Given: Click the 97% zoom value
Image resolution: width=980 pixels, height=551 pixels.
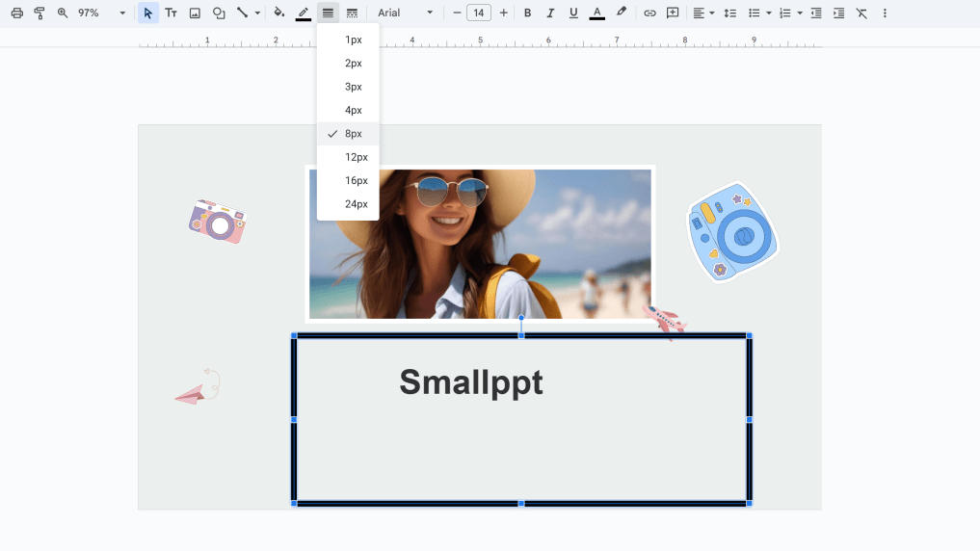Looking at the screenshot, I should (89, 13).
